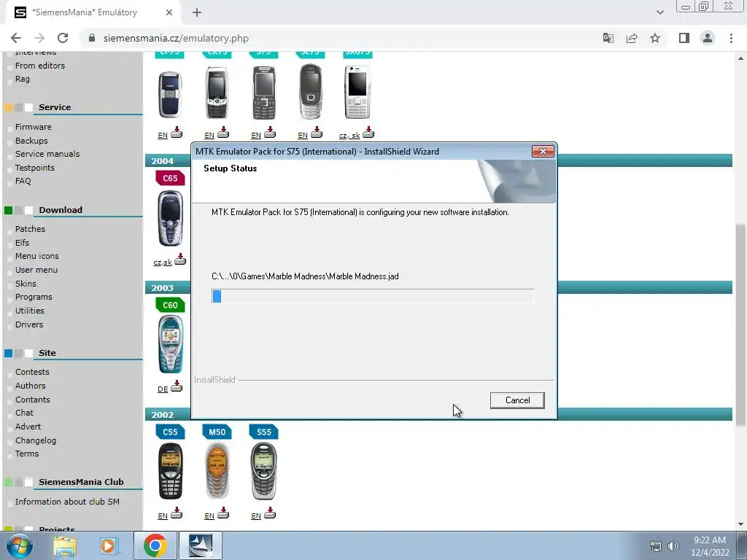Close the InstallShield Wizard window
The height and width of the screenshot is (560, 747).
coord(543,152)
